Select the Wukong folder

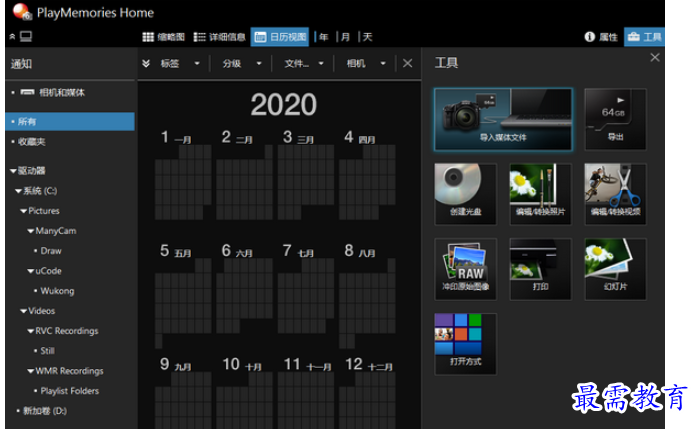(57, 291)
